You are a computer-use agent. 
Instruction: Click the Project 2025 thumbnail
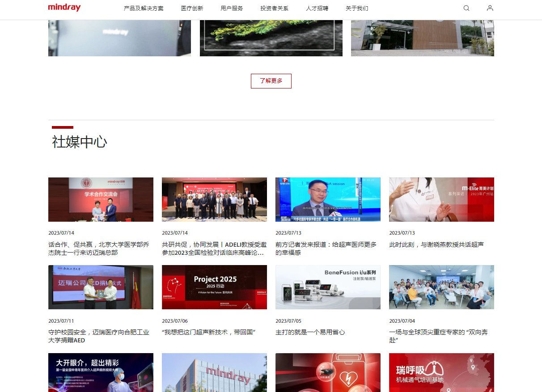tap(214, 287)
